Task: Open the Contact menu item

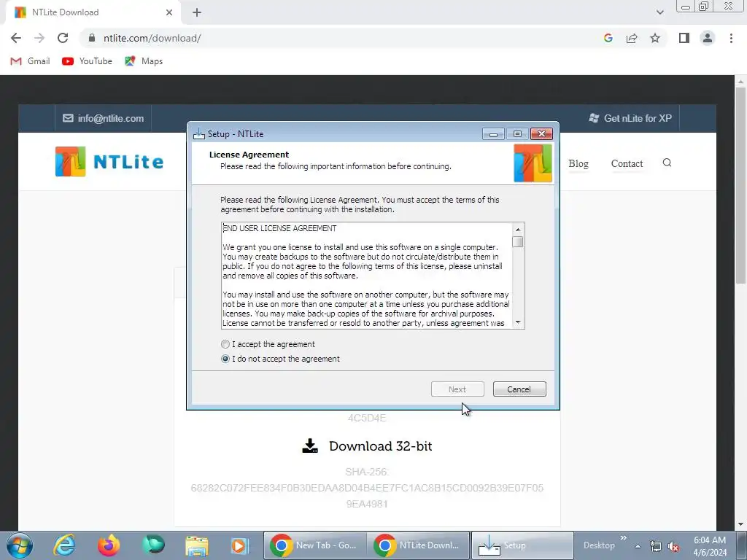Action: (x=627, y=163)
